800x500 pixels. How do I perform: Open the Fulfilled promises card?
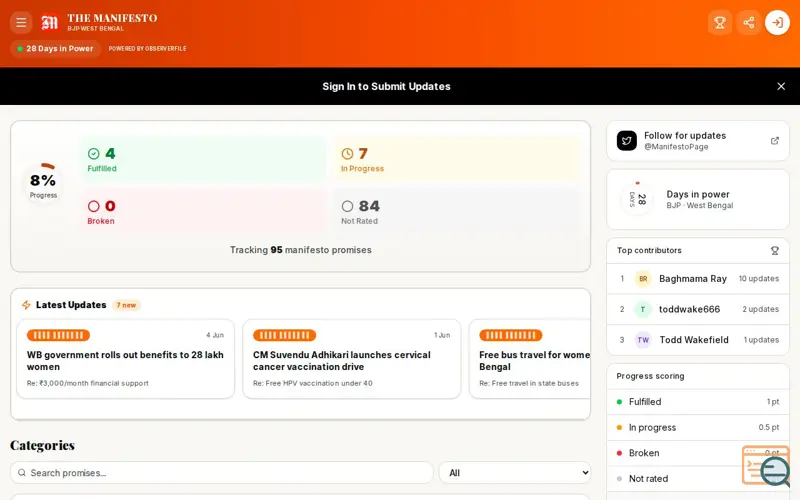203,159
